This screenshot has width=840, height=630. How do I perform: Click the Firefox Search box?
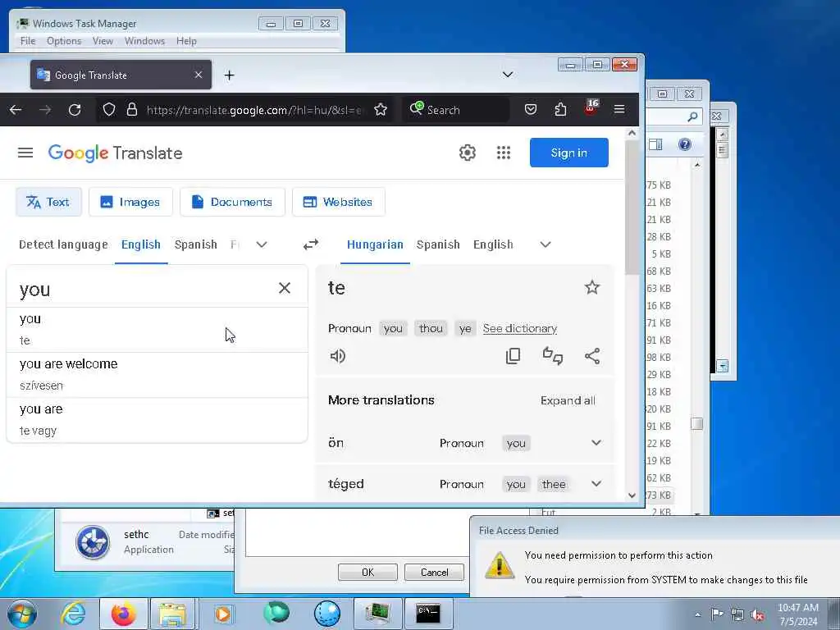[x=455, y=110]
